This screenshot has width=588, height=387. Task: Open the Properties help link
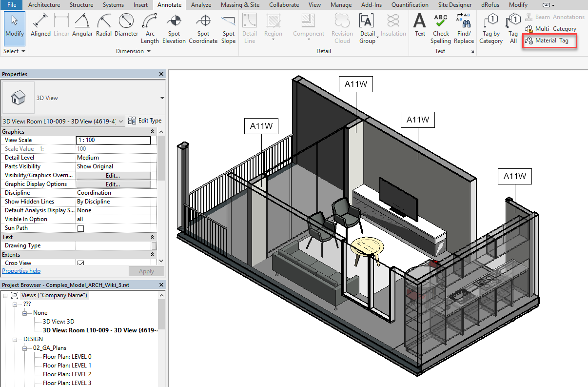[21, 271]
